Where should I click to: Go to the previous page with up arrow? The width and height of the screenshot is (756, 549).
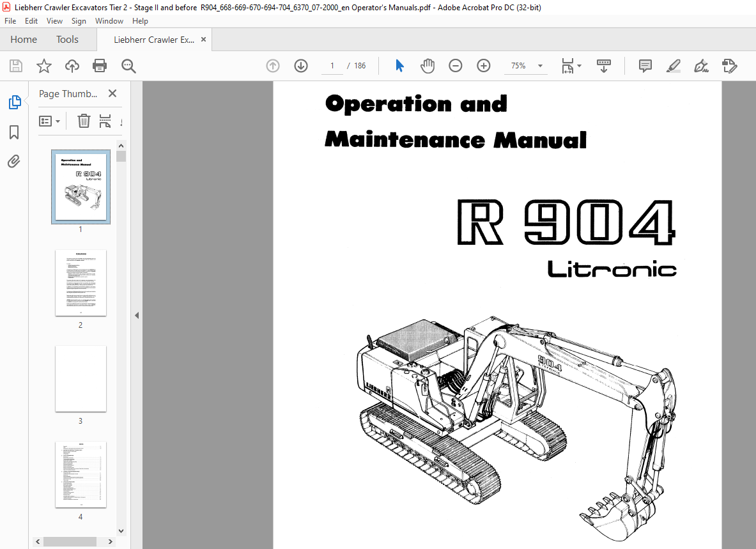(273, 66)
